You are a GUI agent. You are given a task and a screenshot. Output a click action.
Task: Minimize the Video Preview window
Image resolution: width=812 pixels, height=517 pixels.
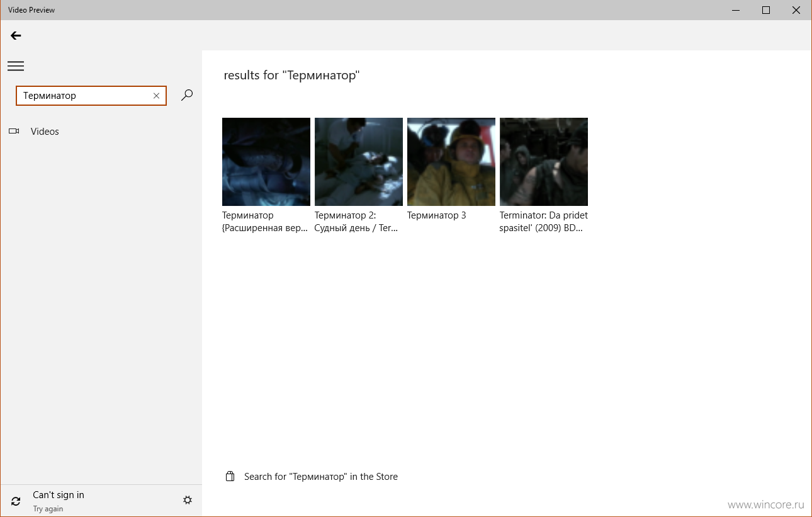point(736,9)
